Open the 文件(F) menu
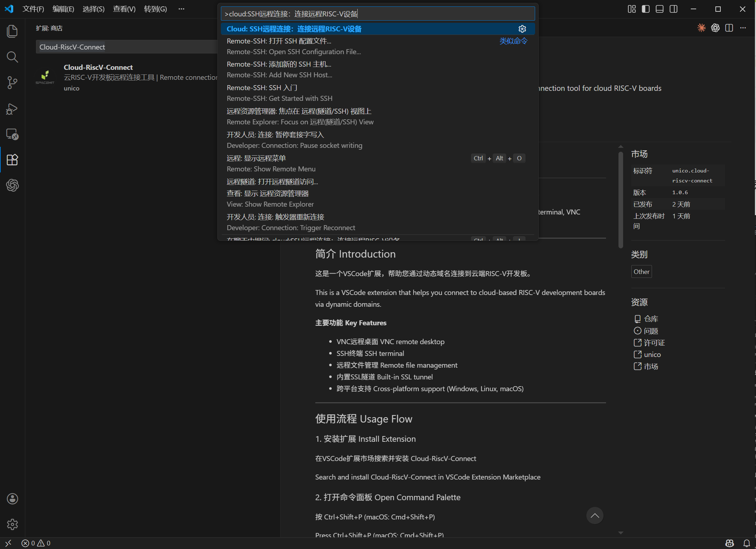The width and height of the screenshot is (756, 549). [x=33, y=9]
